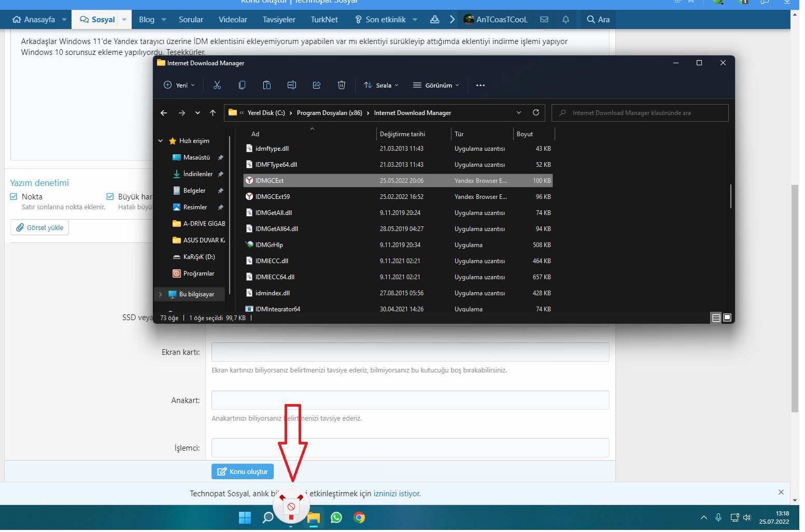Click the Copy icon in Explorer toolbar
The height and width of the screenshot is (532, 805).
(x=242, y=85)
